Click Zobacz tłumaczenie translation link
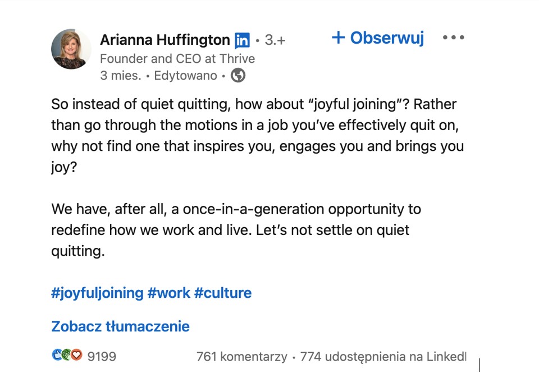Screen dimensions: 539x392 point(120,326)
